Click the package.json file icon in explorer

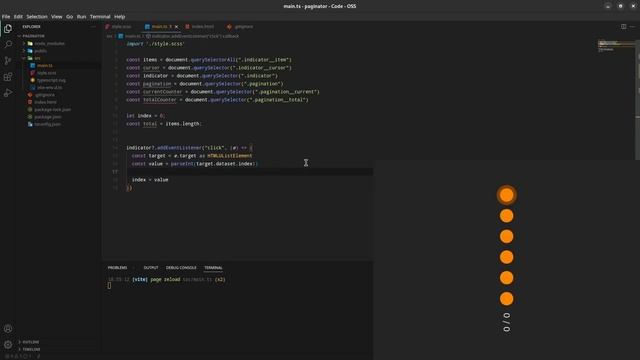[30, 117]
